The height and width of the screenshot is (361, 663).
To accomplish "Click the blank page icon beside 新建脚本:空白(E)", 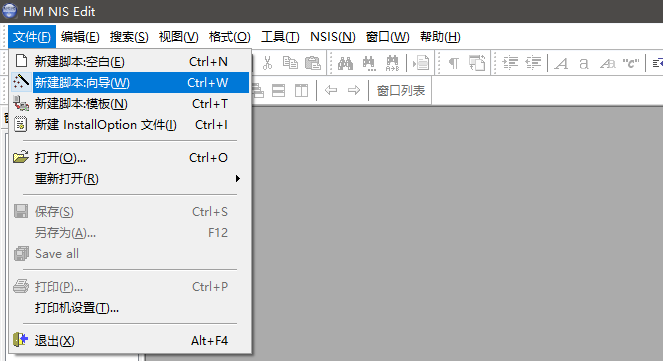I will click(21, 61).
